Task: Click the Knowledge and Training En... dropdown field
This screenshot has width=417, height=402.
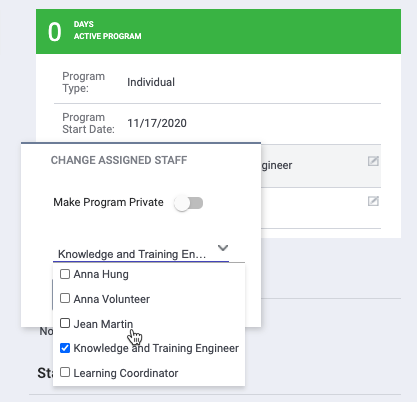Action: (141, 254)
